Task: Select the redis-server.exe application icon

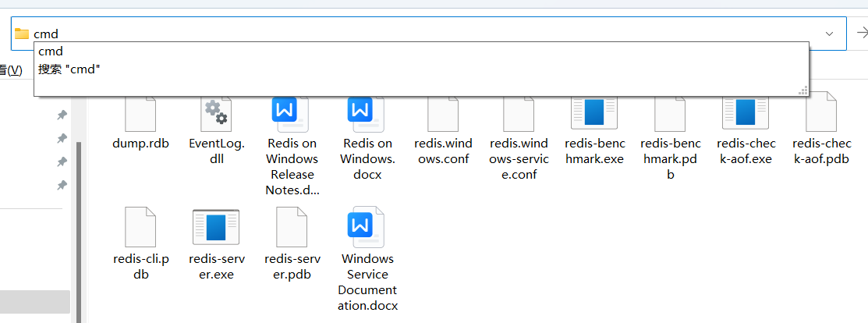Action: click(x=216, y=227)
